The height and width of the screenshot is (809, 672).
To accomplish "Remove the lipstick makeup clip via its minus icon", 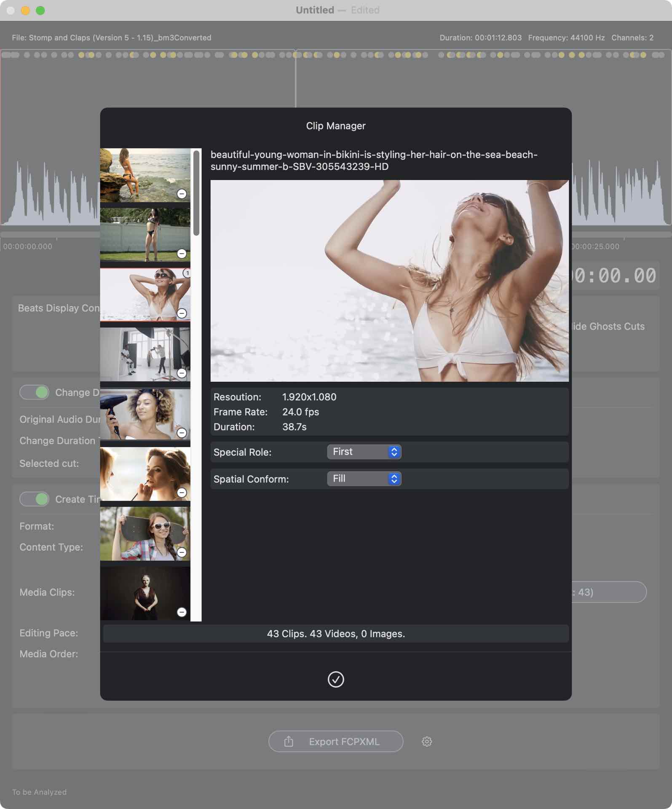I will [182, 492].
